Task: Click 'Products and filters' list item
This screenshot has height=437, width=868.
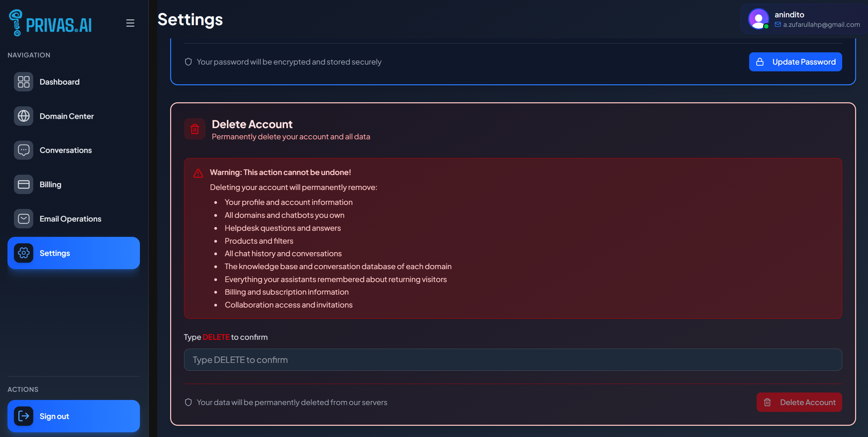Action: tap(259, 241)
